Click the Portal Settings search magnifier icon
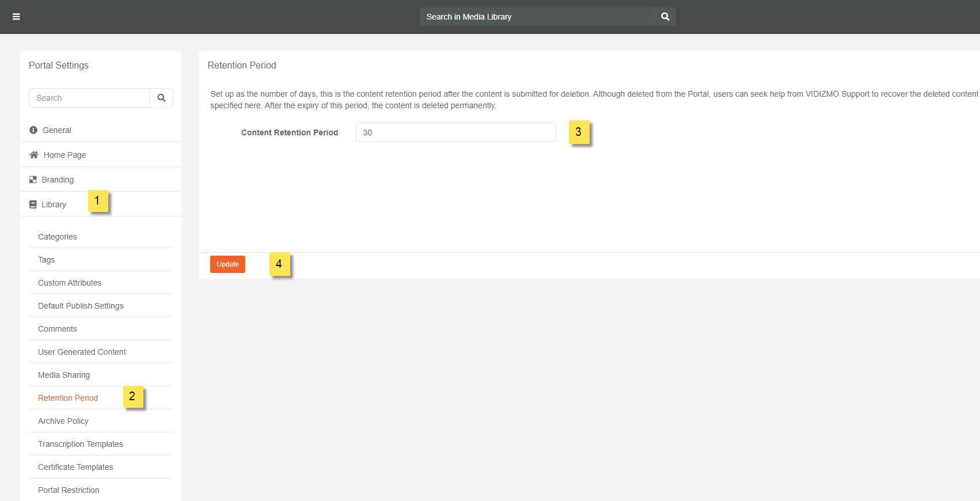980x501 pixels. 161,98
